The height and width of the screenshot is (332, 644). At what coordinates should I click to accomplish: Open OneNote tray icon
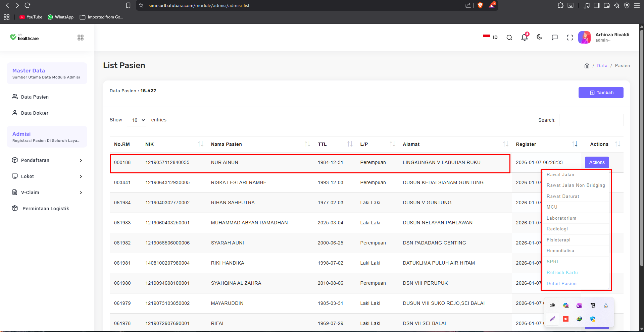click(579, 306)
